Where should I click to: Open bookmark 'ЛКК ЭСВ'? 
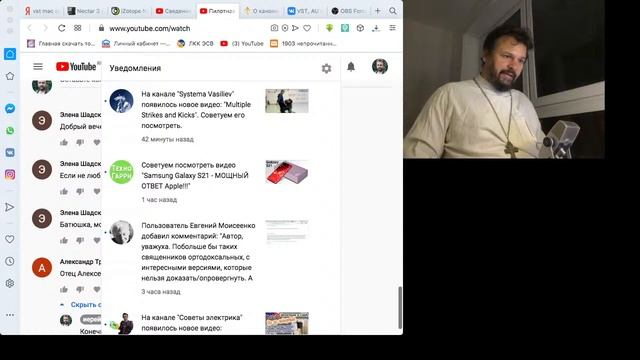196,43
